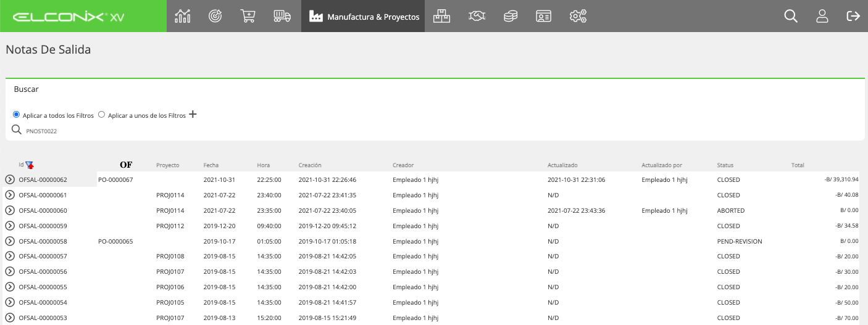This screenshot has width=868, height=325.
Task: Select Aplicar a todos los Filtros
Action: tap(16, 115)
